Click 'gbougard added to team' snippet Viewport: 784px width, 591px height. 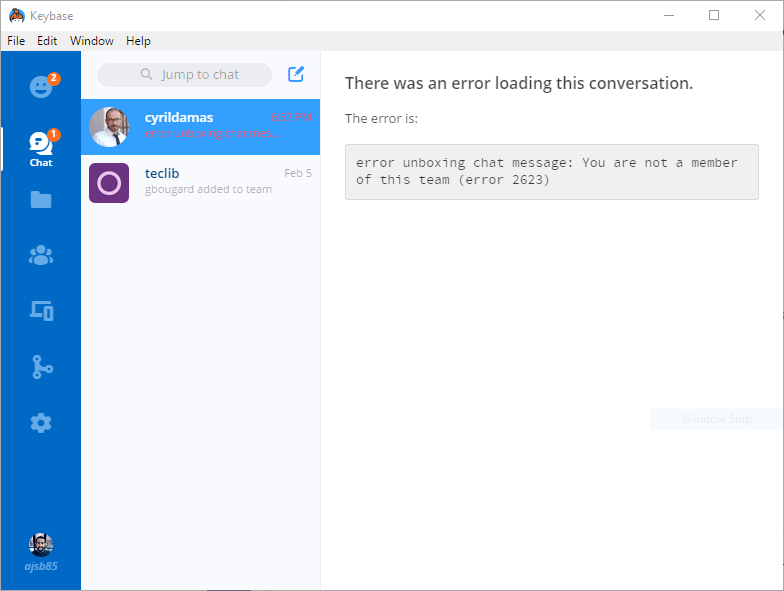(208, 190)
